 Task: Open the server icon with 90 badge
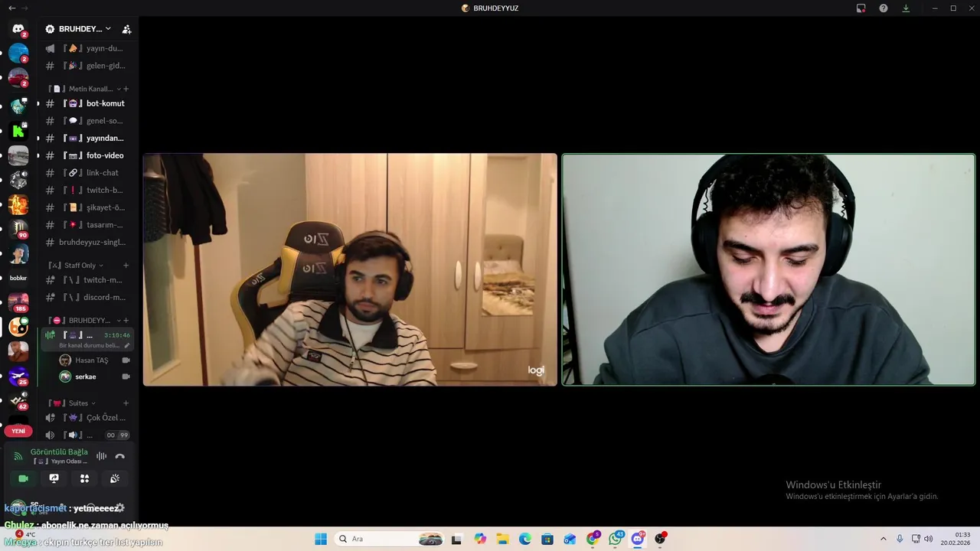[x=18, y=229]
